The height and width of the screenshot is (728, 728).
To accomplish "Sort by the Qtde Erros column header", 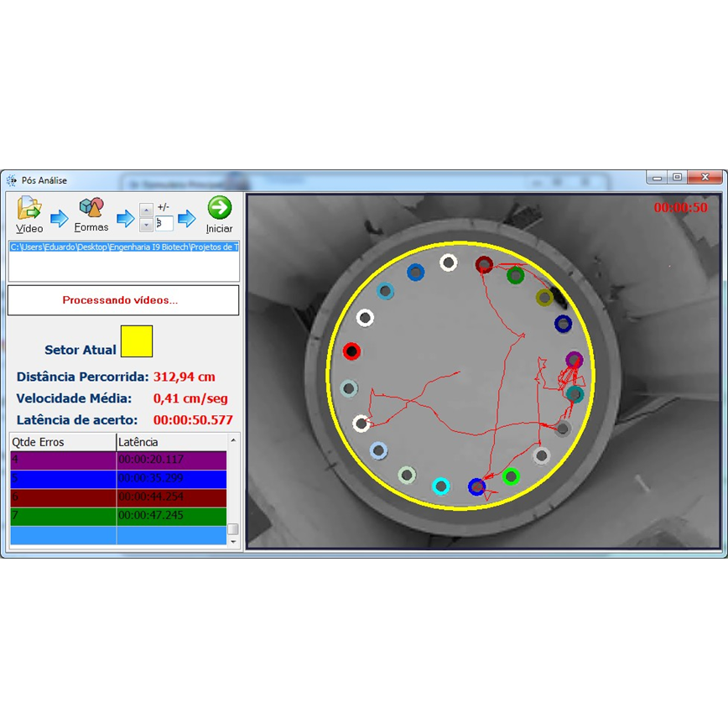I will pyautogui.click(x=62, y=442).
